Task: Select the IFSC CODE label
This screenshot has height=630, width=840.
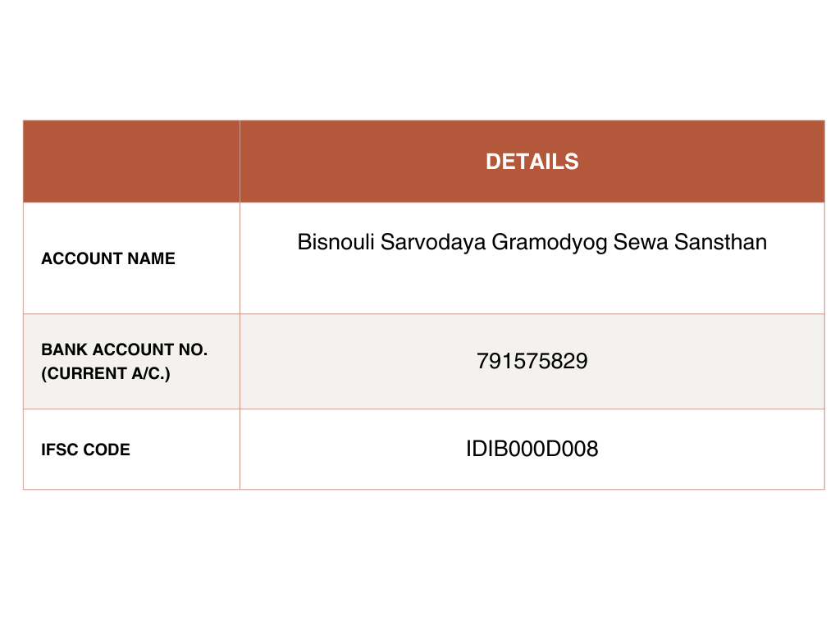Action: tap(85, 450)
